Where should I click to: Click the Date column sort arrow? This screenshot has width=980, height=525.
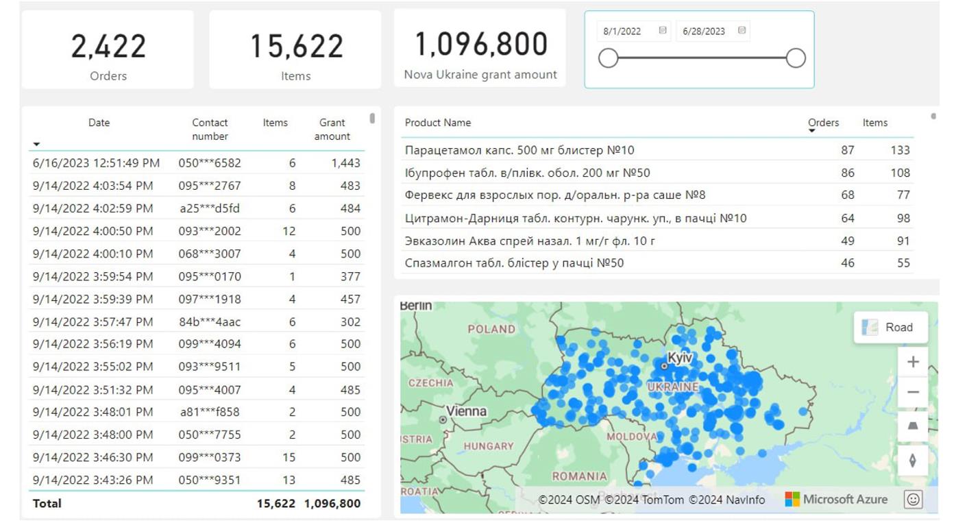37,144
